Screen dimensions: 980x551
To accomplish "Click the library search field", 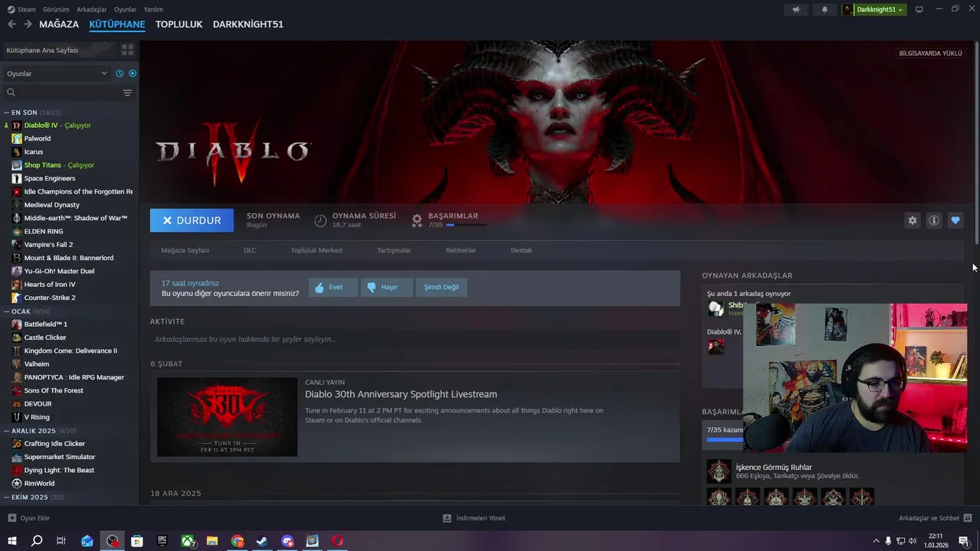I will click(x=61, y=93).
